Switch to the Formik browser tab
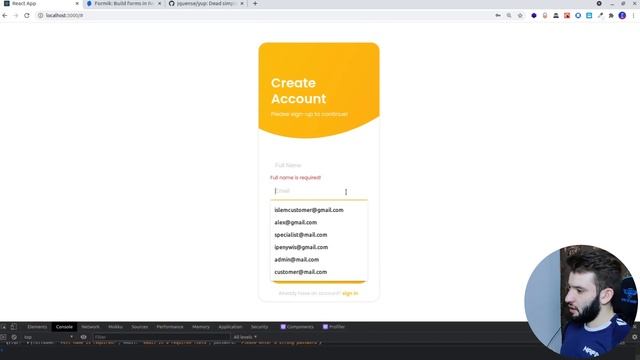The height and width of the screenshot is (360, 640). click(x=124, y=3)
